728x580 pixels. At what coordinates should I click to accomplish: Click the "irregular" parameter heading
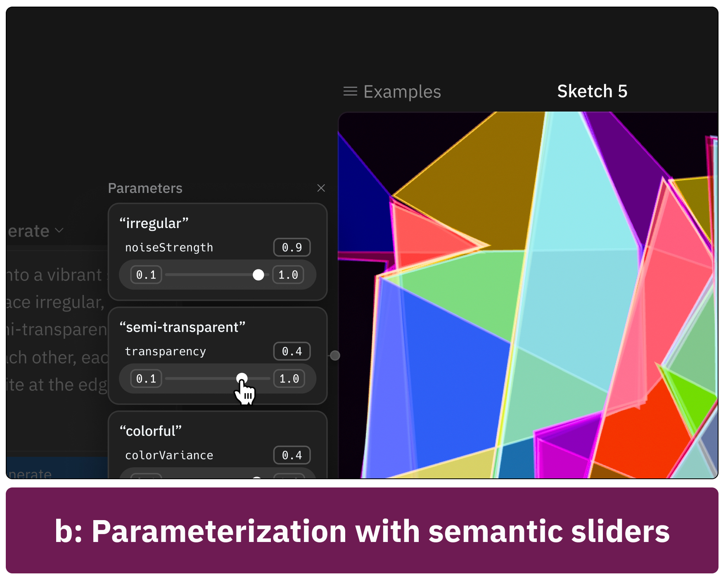(154, 223)
